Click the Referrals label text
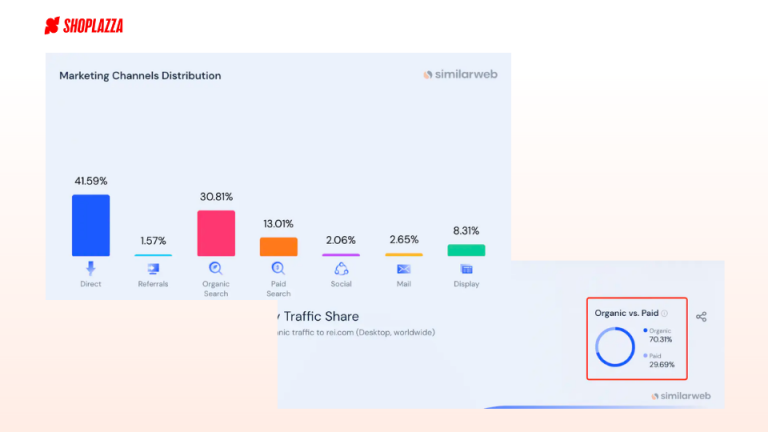Screen dimensions: 768x432 [x=153, y=284]
